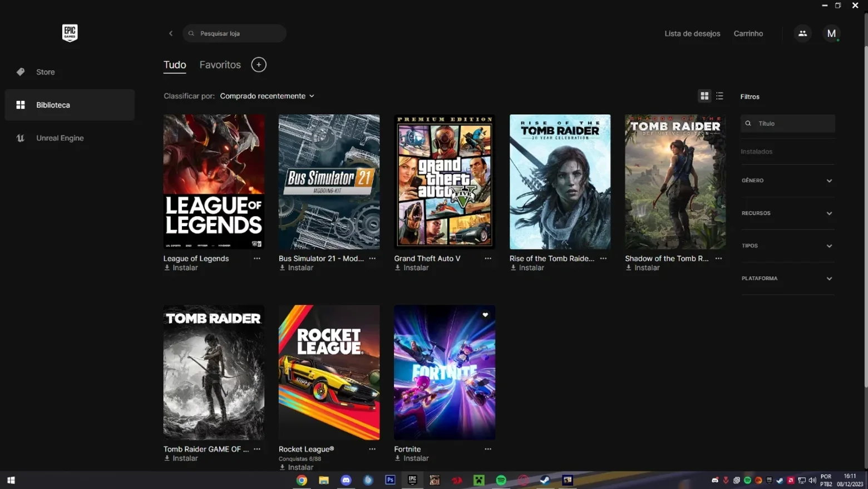Image resolution: width=868 pixels, height=489 pixels.
Task: Open Minecraft from the taskbar
Action: tap(479, 480)
